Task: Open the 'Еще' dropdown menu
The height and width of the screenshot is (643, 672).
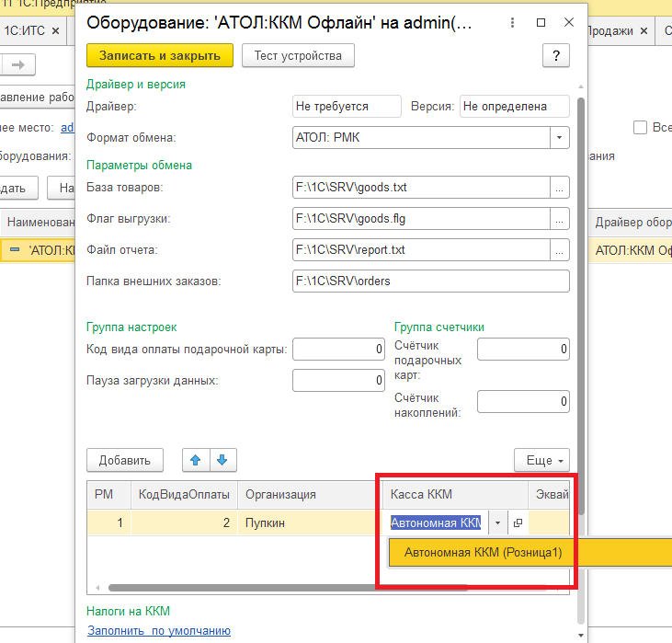Action: pos(541,460)
